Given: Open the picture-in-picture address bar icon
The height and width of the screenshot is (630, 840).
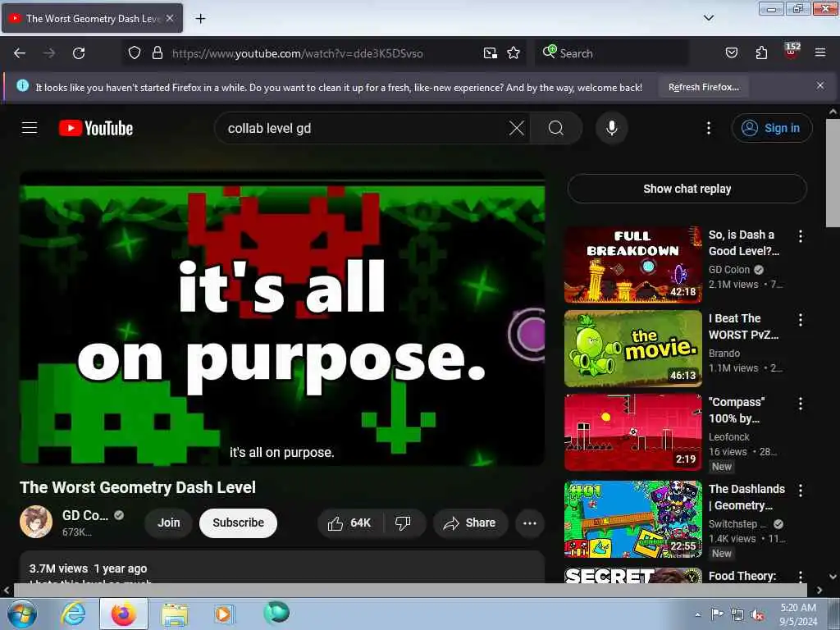Looking at the screenshot, I should point(491,52).
